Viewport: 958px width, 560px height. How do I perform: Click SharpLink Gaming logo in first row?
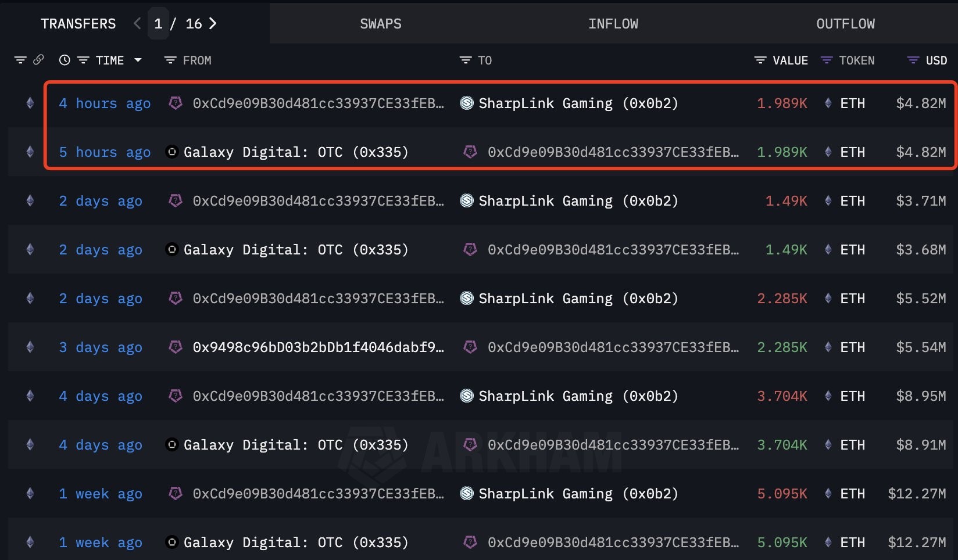click(466, 103)
